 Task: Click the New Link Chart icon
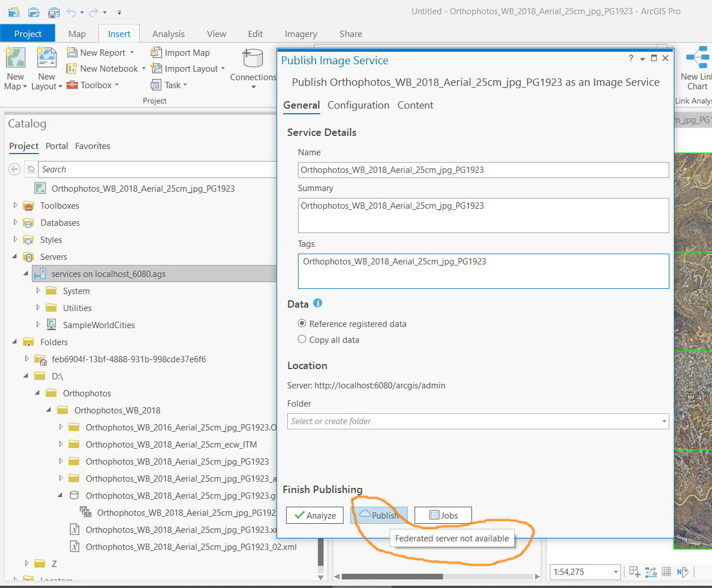click(x=697, y=57)
